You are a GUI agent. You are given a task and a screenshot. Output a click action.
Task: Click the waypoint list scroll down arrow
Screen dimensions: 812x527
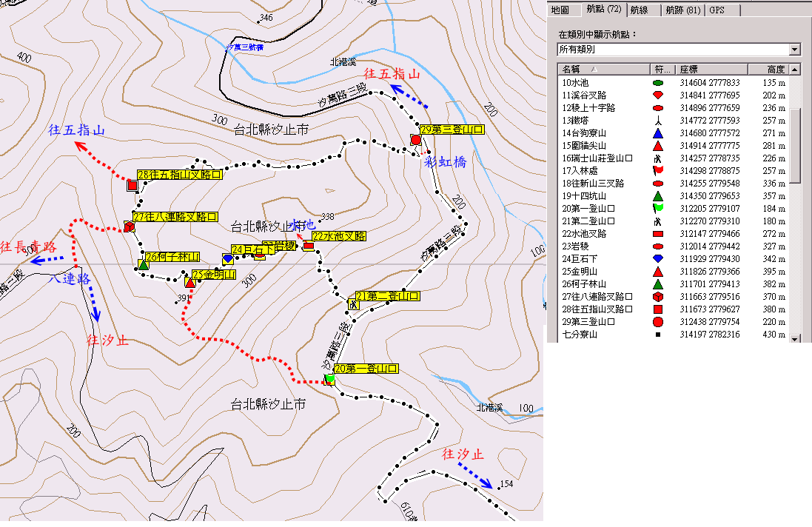[x=795, y=338]
